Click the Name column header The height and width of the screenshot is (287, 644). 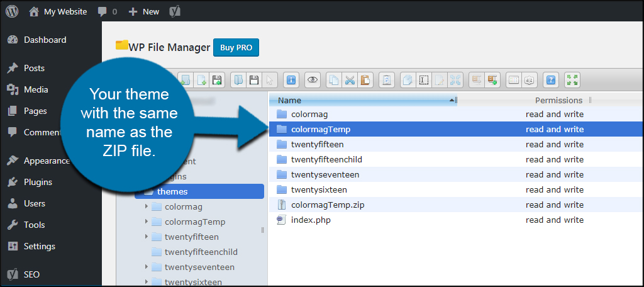click(363, 100)
